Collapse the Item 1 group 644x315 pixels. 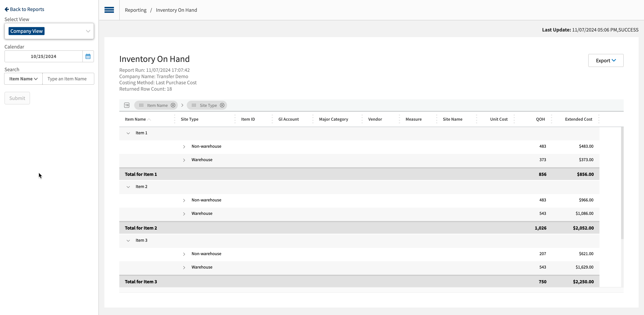[x=128, y=133]
